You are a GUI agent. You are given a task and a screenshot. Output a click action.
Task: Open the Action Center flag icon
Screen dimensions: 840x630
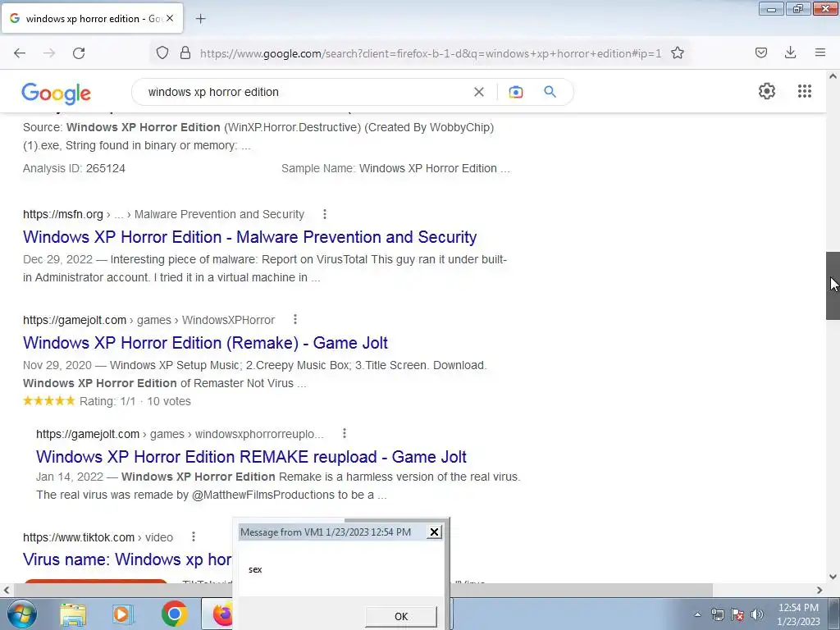[x=737, y=614]
